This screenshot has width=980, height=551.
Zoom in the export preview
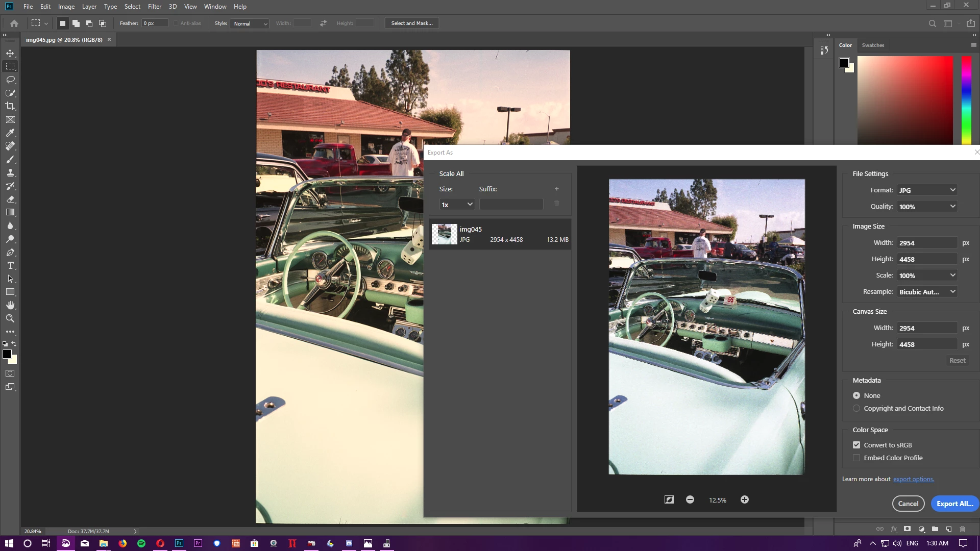pos(745,499)
